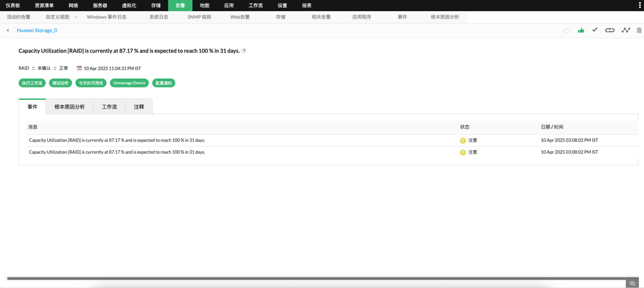This screenshot has height=288, width=644.
Task: Switch to the 根本原因分析 tab
Action: click(70, 107)
